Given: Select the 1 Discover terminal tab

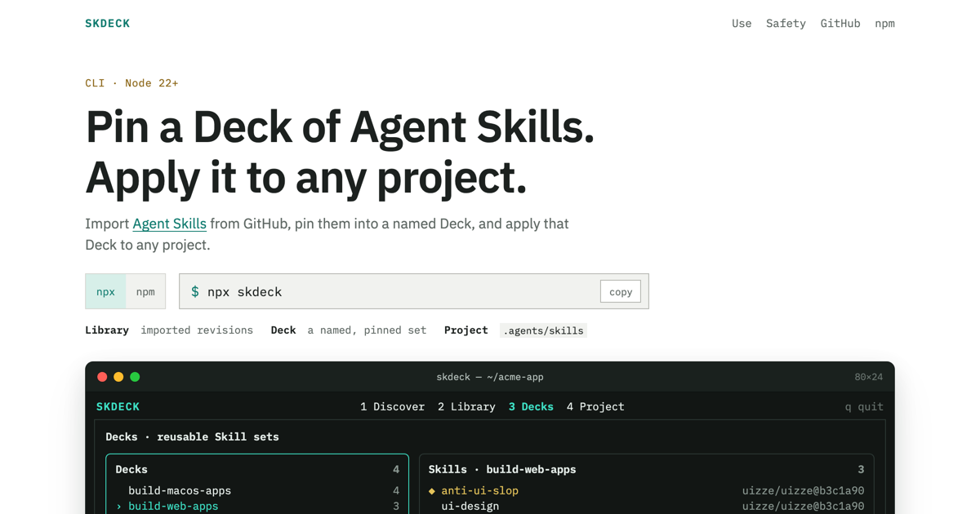Looking at the screenshot, I should tap(392, 406).
